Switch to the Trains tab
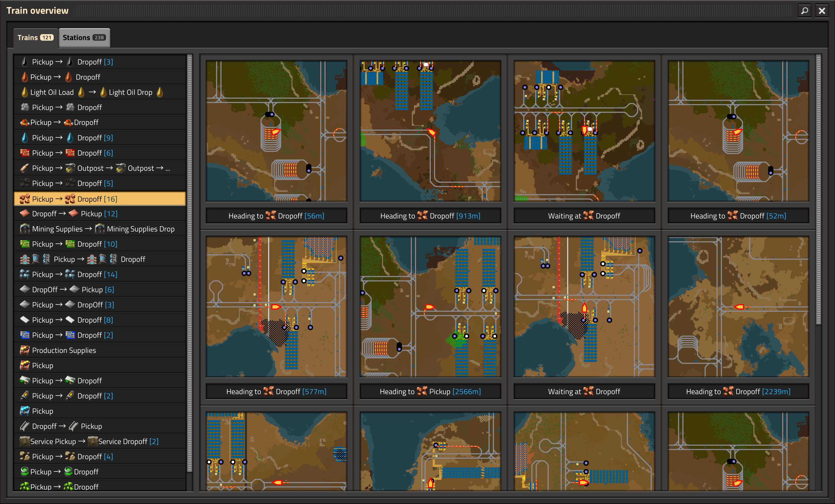This screenshot has width=835, height=504. click(36, 38)
